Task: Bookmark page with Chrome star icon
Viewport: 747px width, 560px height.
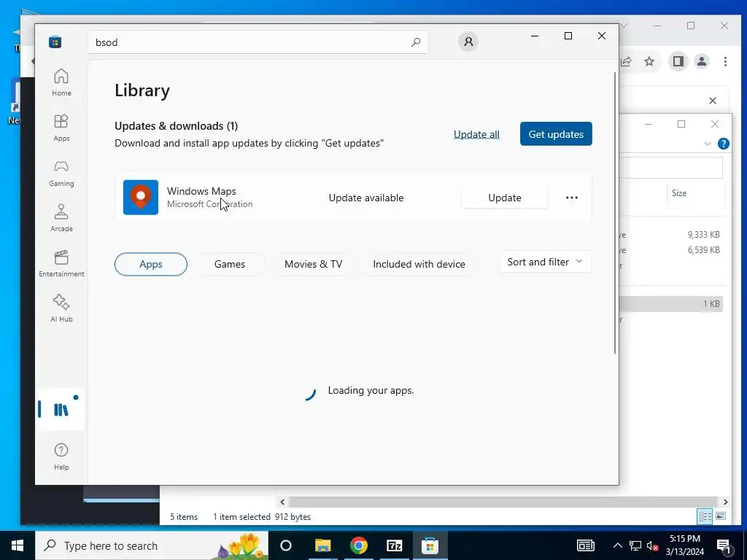Action: (649, 61)
